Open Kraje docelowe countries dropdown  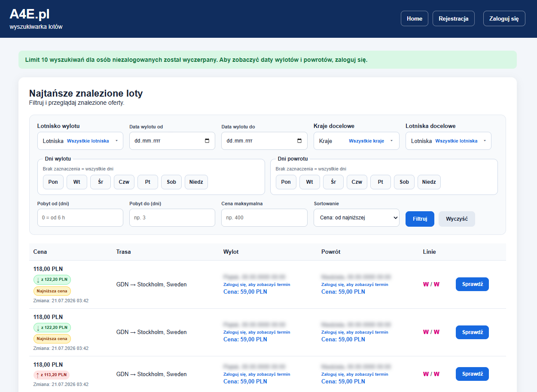click(x=357, y=141)
